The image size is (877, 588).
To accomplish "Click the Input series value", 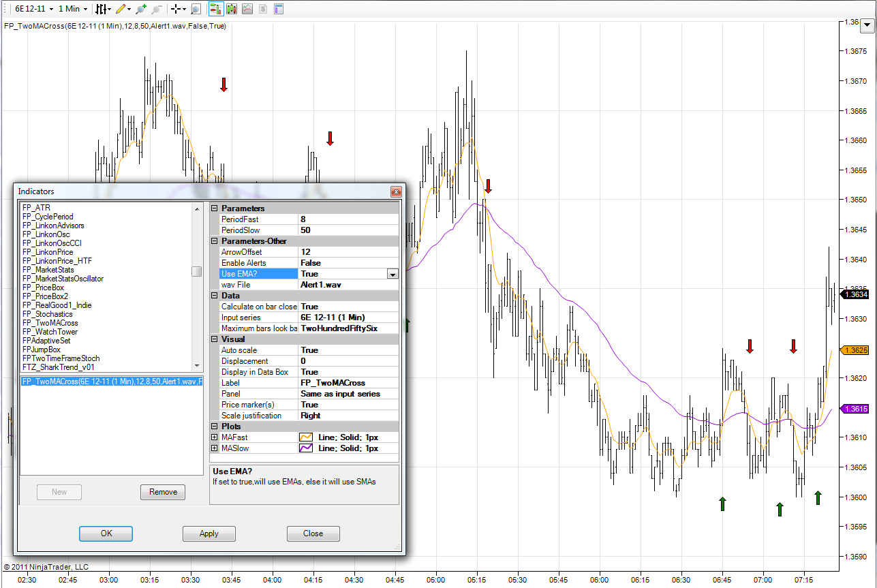I will pyautogui.click(x=348, y=318).
